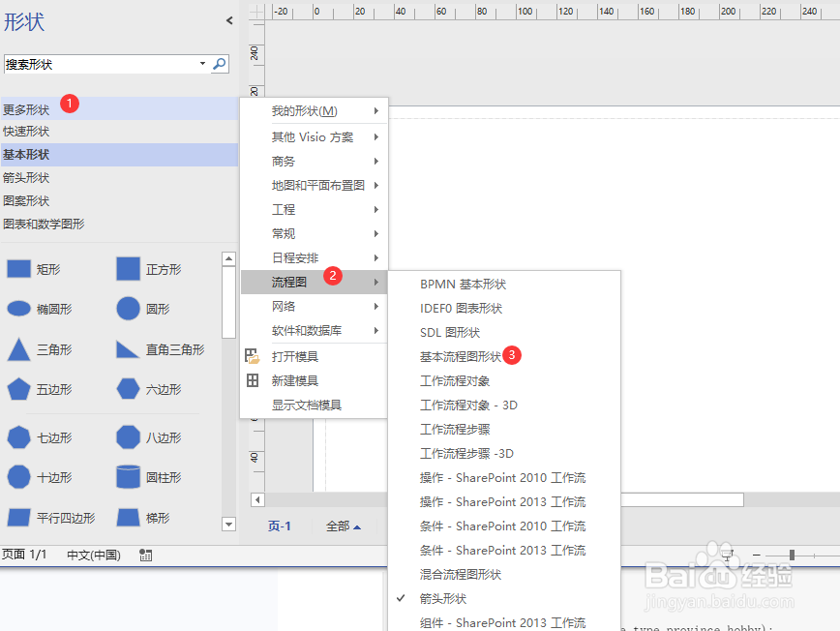This screenshot has height=631, width=840.
Task: Expand 我的形状(M) submenu
Action: pos(314,111)
